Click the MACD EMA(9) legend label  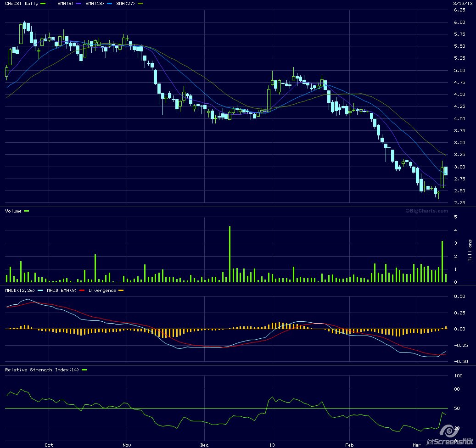click(x=62, y=291)
